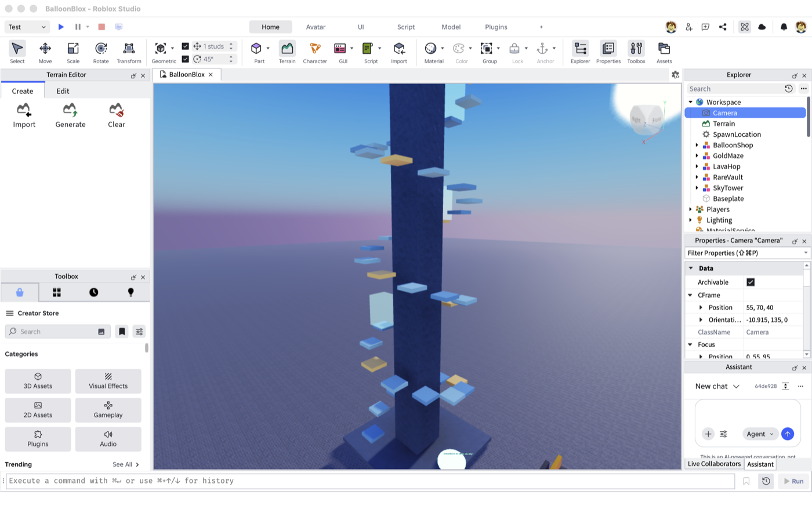The width and height of the screenshot is (812, 509).
Task: Expand the SkyTower model
Action: click(697, 188)
